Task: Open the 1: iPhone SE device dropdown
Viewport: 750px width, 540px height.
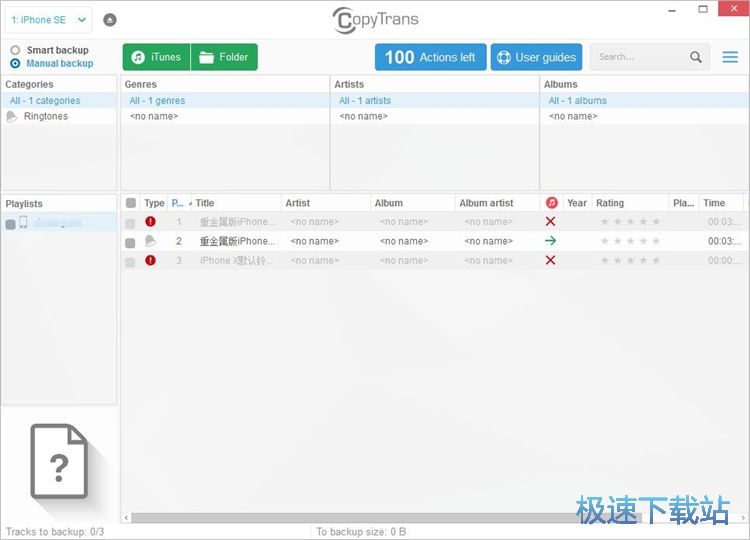Action: coord(48,20)
